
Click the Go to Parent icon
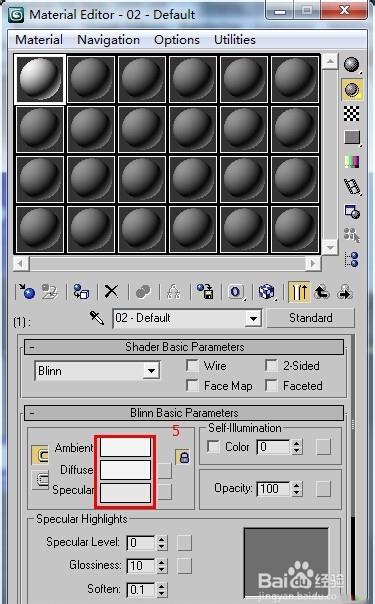click(x=322, y=292)
